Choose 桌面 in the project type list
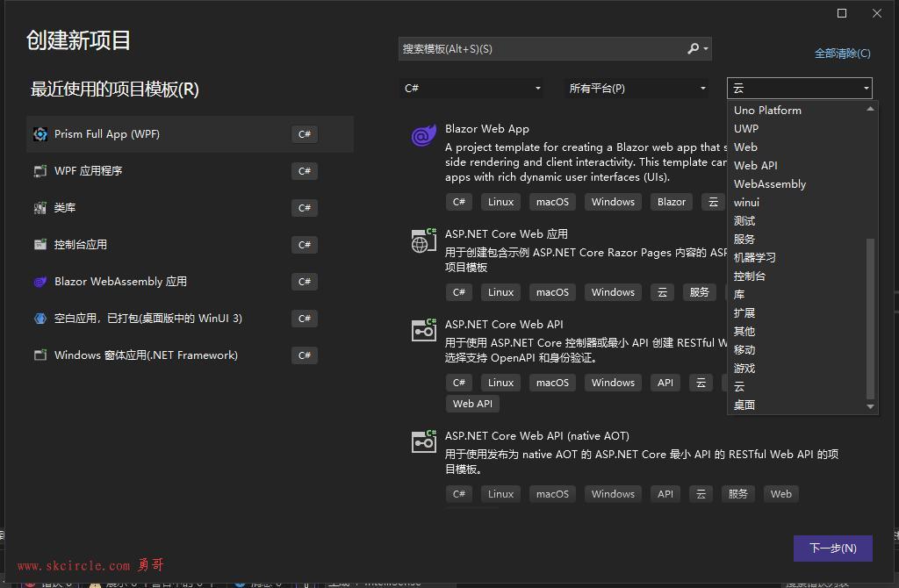This screenshot has width=899, height=588. click(744, 405)
